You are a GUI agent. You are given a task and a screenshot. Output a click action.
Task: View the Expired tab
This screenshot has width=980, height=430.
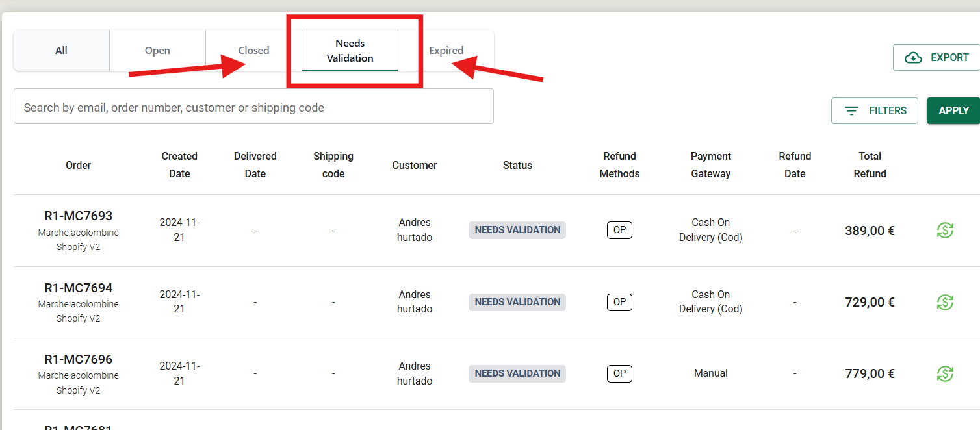point(446,50)
